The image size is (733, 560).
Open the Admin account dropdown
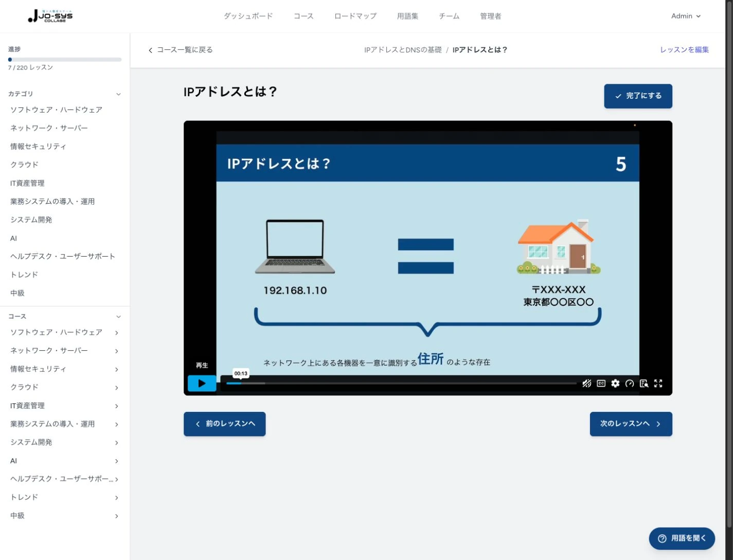pos(686,16)
